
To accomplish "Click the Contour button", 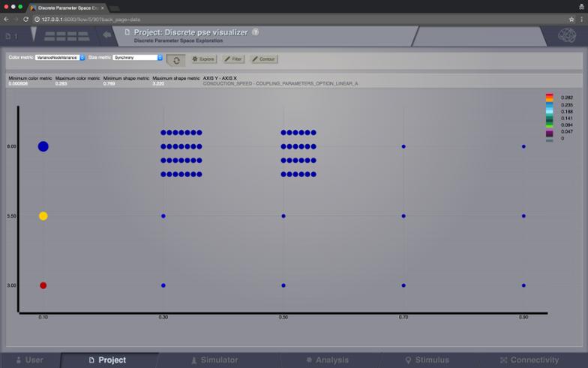I will [x=264, y=59].
